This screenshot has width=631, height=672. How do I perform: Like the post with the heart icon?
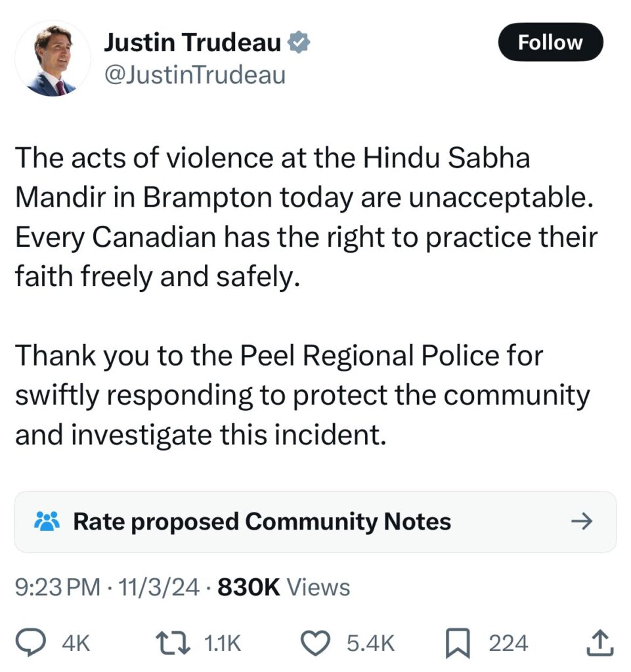(315, 643)
